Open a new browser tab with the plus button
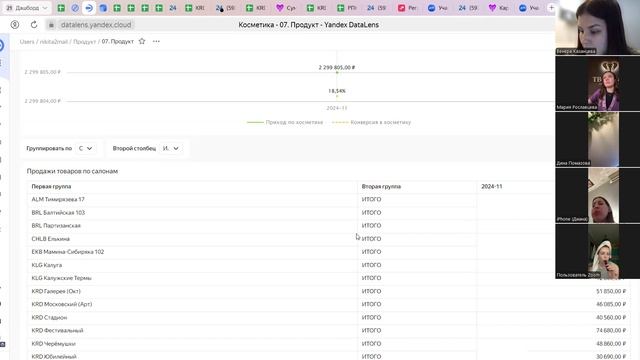Screen dimensions: 640x360 tap(551, 8)
